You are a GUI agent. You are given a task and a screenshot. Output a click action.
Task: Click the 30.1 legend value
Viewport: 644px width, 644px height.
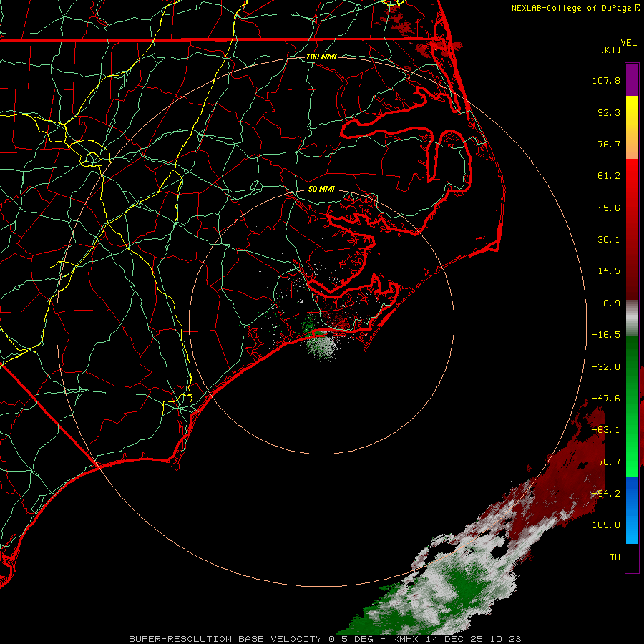(x=609, y=240)
